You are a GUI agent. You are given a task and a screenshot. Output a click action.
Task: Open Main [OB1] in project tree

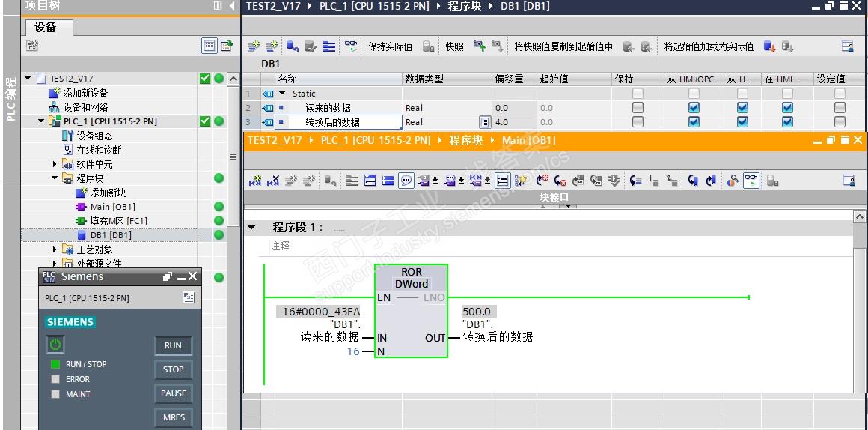tap(112, 207)
